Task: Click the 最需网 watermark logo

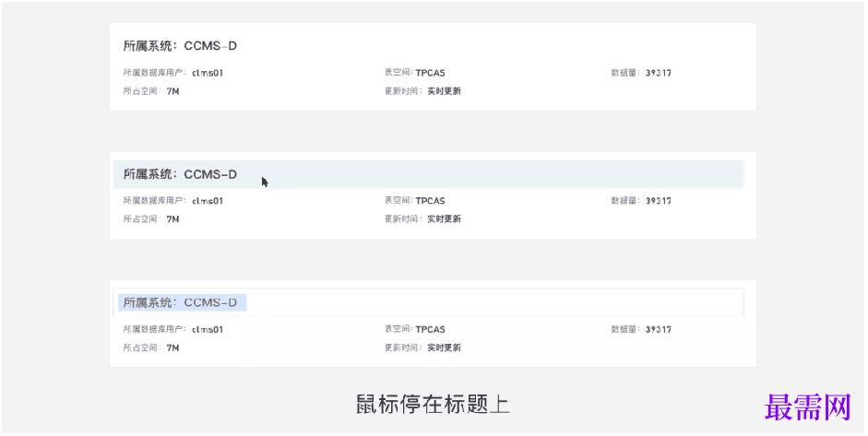Action: pos(808,407)
